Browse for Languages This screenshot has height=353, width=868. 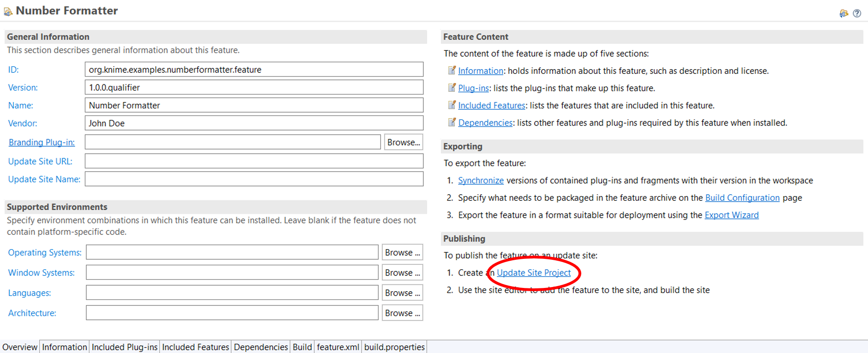click(x=403, y=293)
